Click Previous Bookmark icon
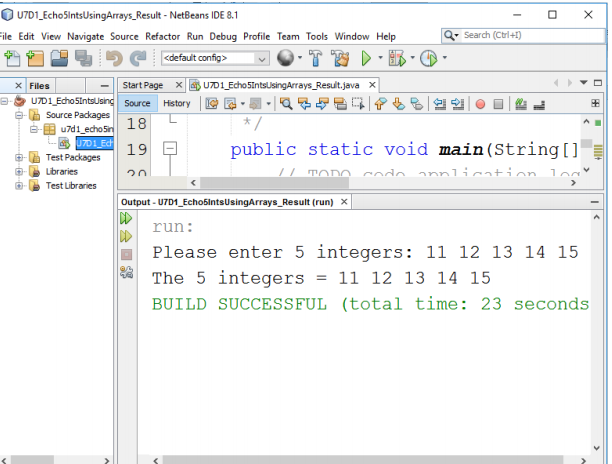The height and width of the screenshot is (464, 612). pyautogui.click(x=381, y=104)
